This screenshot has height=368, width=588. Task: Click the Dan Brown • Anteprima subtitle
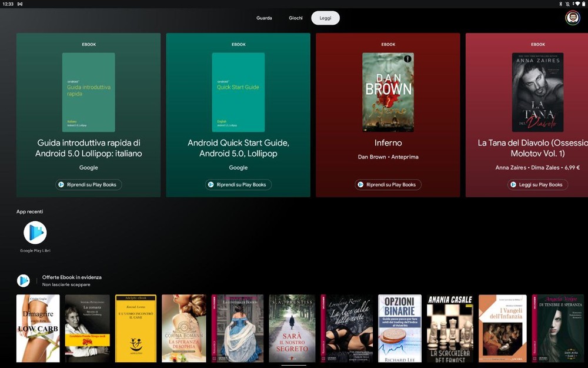coord(387,157)
